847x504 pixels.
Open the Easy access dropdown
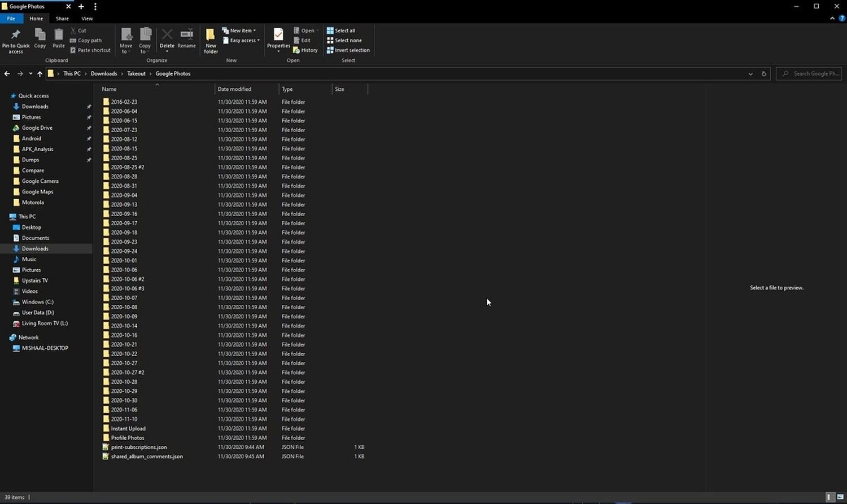(241, 41)
